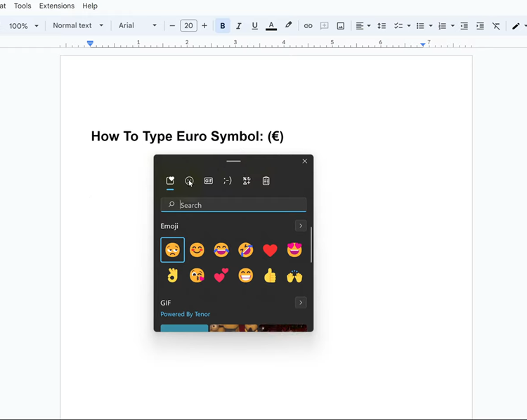Insert the thumbs up emoji
This screenshot has height=420, width=527.
coord(270,276)
